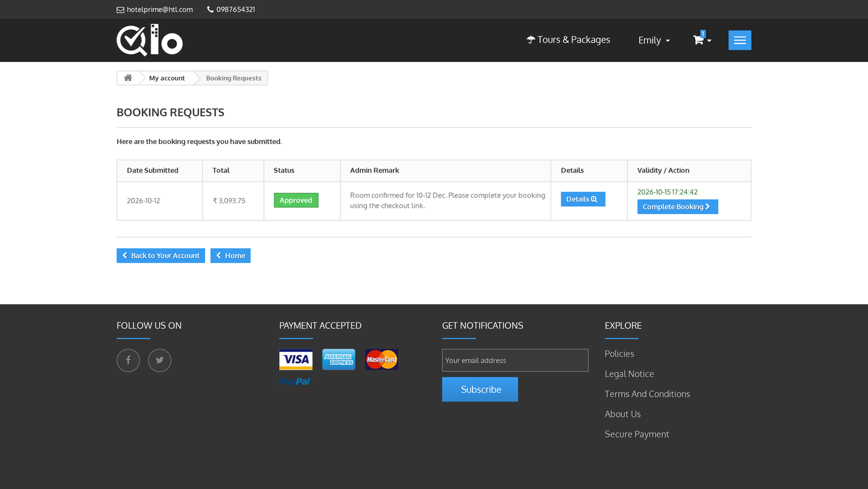Visit the Twitter page icon

click(160, 361)
